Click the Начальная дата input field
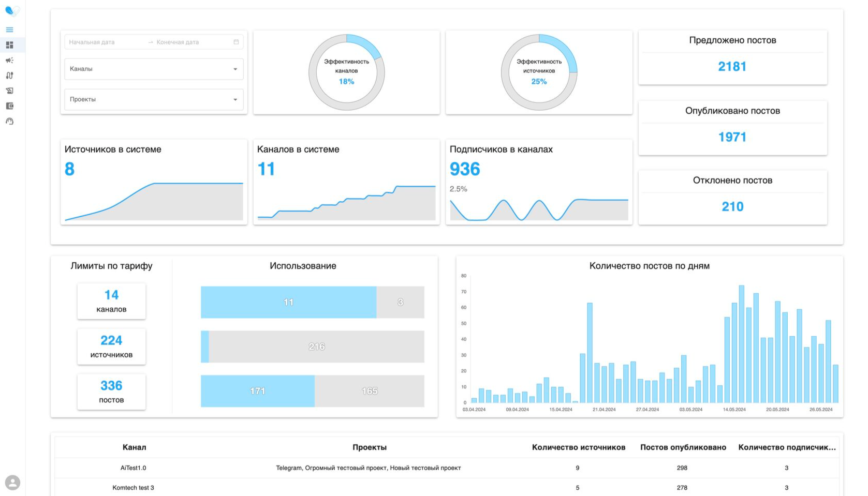Image resolution: width=868 pixels, height=496 pixels. [106, 42]
